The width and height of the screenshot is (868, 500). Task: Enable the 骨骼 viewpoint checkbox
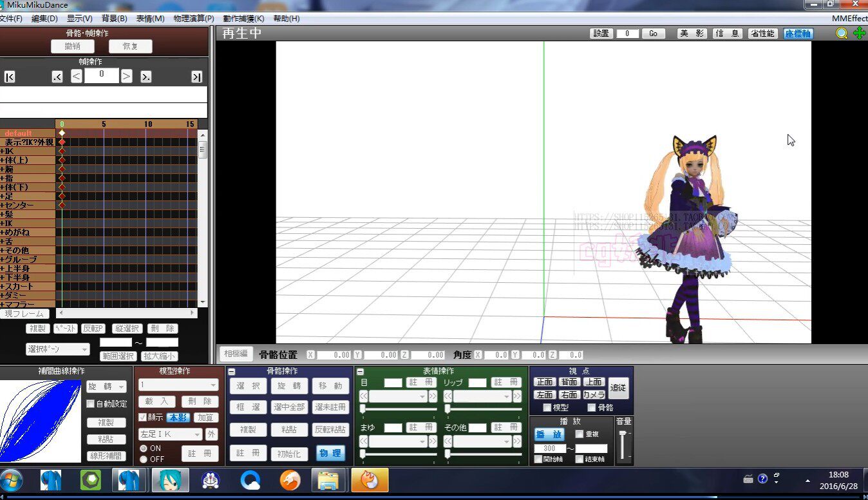click(x=592, y=408)
